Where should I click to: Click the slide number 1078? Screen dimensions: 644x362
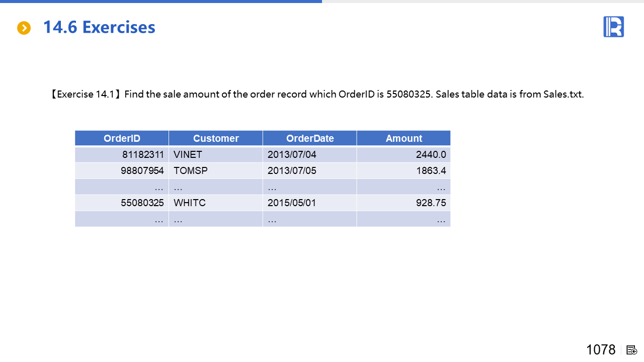pos(601,349)
